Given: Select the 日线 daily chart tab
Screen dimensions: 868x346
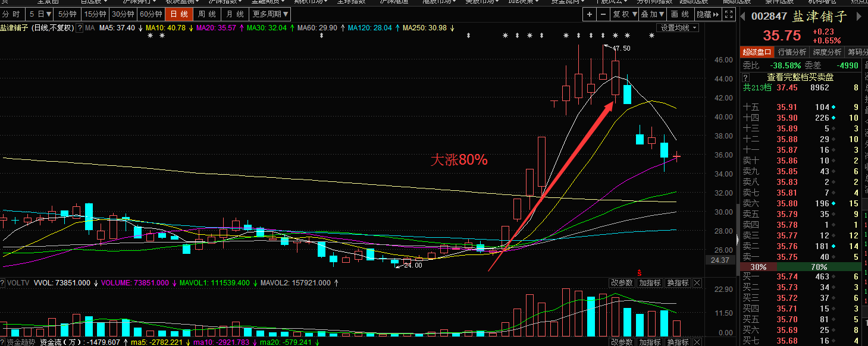Looking at the screenshot, I should point(179,14).
